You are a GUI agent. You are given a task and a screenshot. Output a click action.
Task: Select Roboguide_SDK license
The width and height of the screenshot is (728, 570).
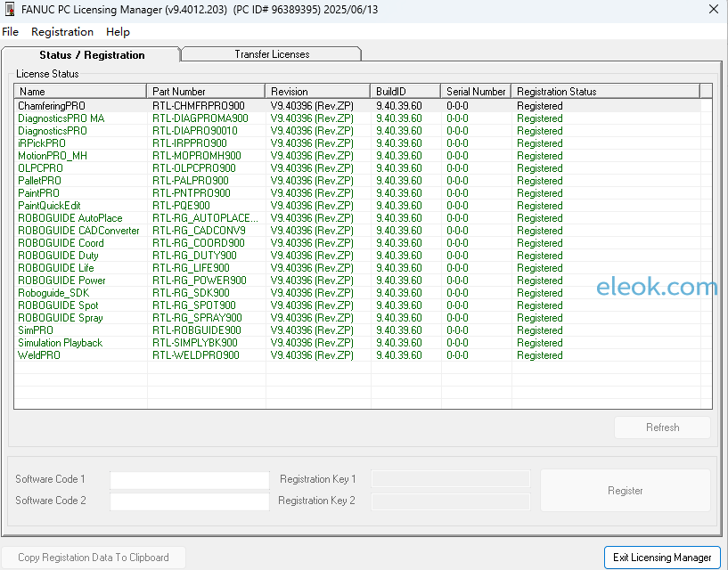pos(357,293)
